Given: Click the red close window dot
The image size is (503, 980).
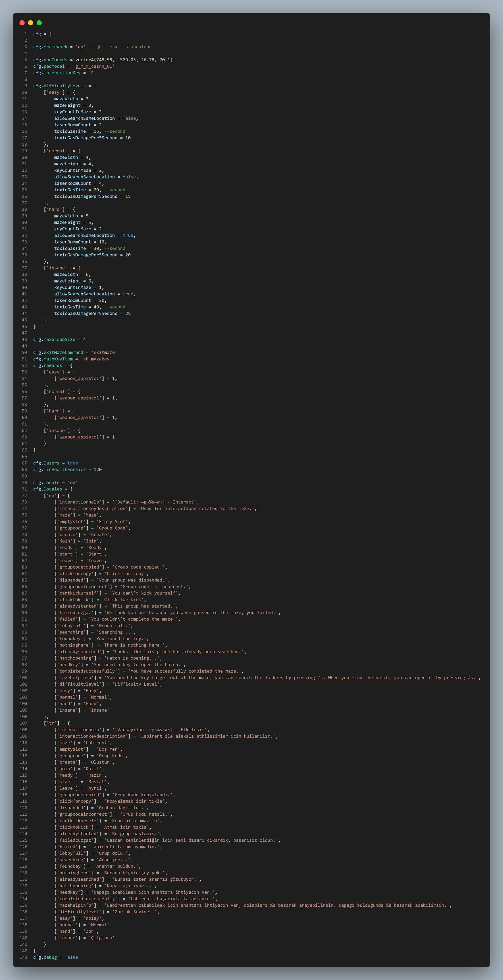Looking at the screenshot, I should click(x=22, y=23).
